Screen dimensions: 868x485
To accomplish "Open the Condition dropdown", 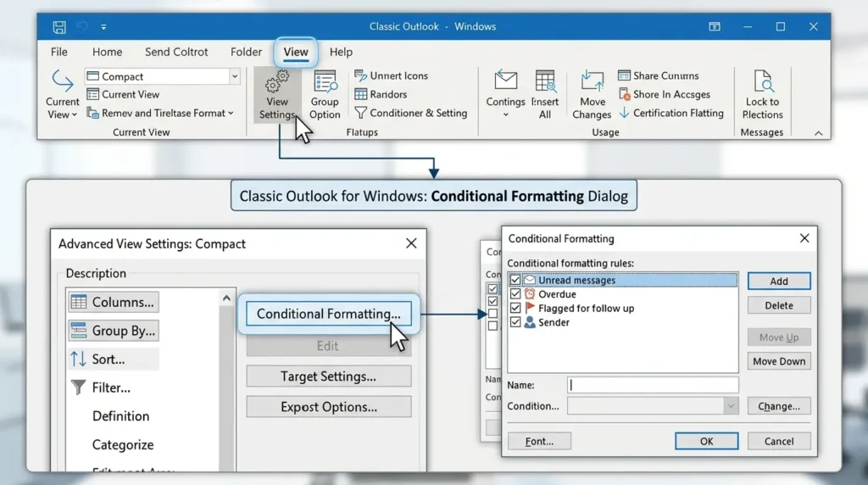I will (730, 406).
